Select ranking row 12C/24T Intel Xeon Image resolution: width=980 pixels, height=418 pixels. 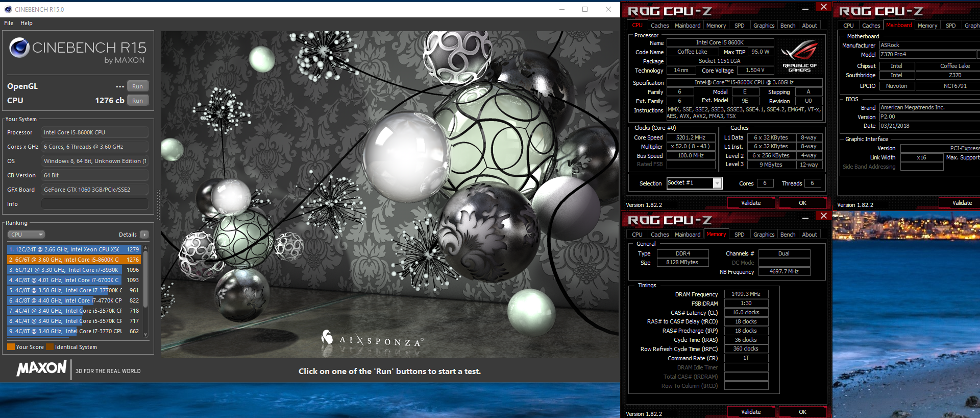(74, 249)
